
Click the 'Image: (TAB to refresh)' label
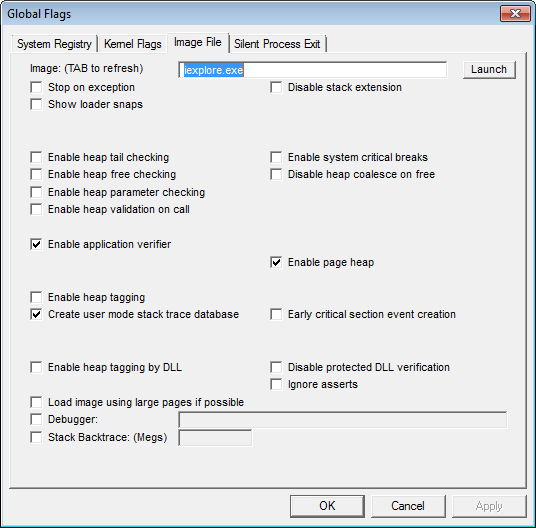coord(86,68)
